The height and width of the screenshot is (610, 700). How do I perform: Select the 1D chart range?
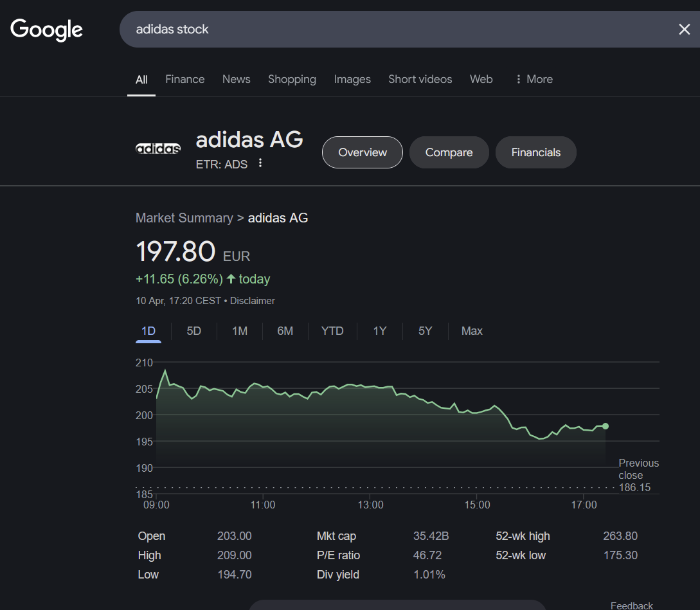(148, 331)
